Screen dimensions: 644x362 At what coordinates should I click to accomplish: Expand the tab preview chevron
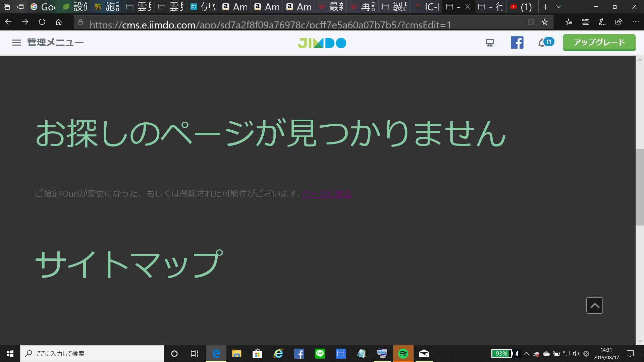point(559,7)
